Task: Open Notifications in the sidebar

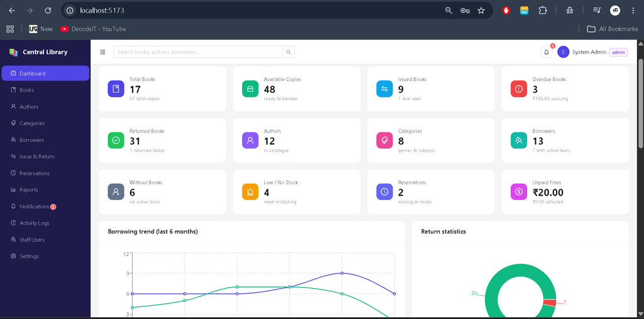Action: point(45,206)
